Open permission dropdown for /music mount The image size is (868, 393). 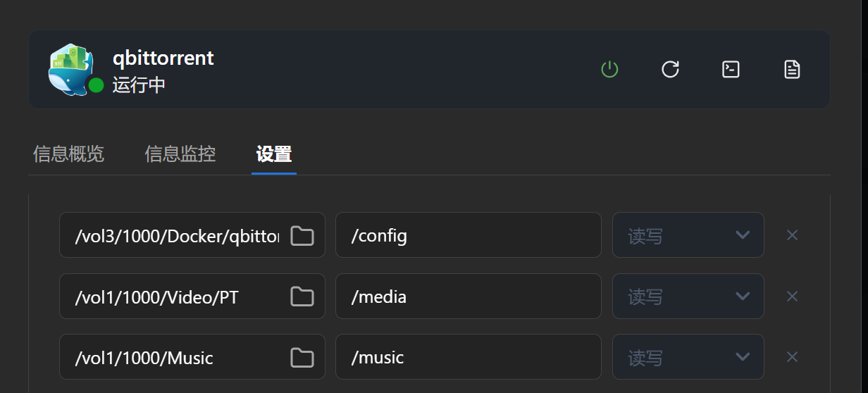click(x=688, y=358)
